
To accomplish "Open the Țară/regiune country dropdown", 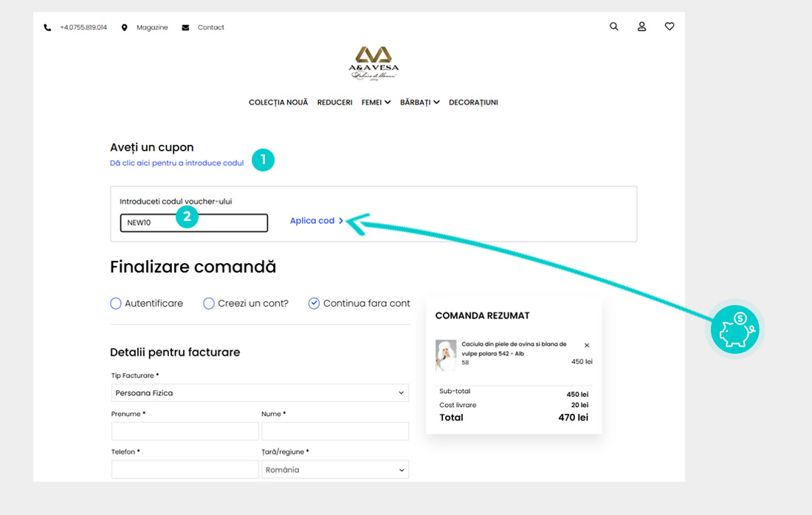I will [x=335, y=470].
